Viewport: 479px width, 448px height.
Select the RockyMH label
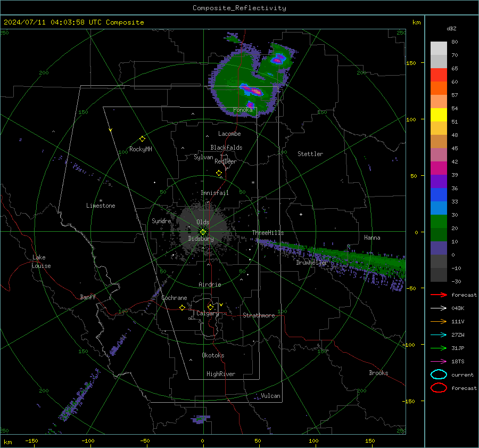click(x=141, y=149)
